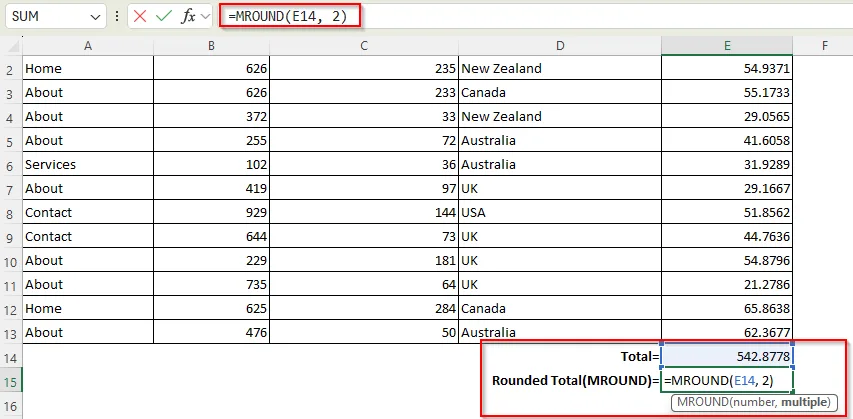This screenshot has width=853, height=419.
Task: Click the Total= label cell
Action: [560, 356]
